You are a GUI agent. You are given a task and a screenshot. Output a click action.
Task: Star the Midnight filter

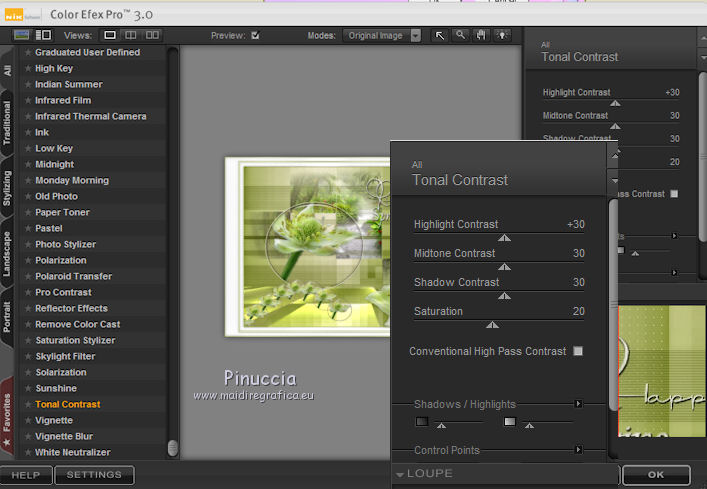tap(28, 165)
